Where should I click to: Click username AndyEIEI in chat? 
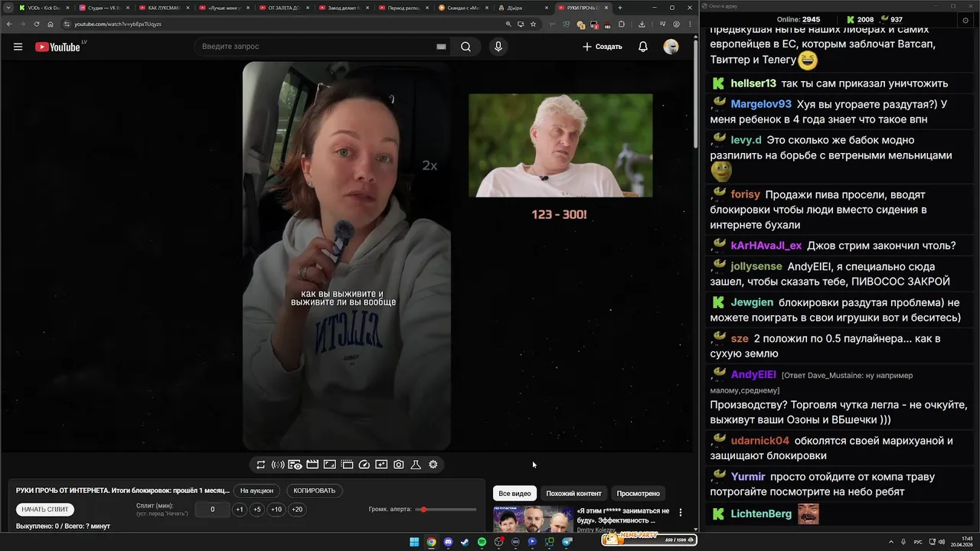coord(753,375)
